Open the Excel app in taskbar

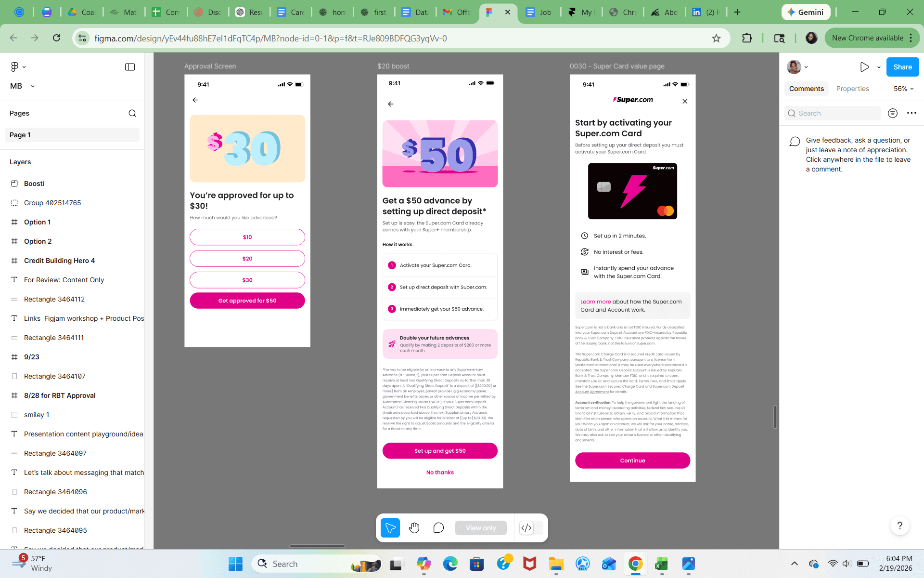[661, 564]
